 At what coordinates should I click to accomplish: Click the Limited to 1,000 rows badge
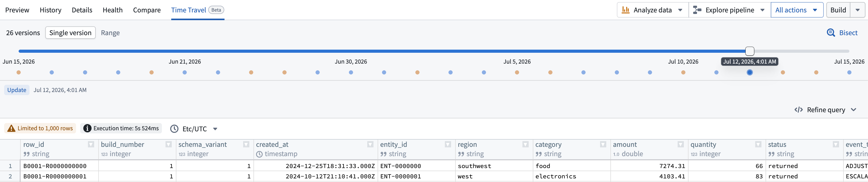(x=40, y=128)
